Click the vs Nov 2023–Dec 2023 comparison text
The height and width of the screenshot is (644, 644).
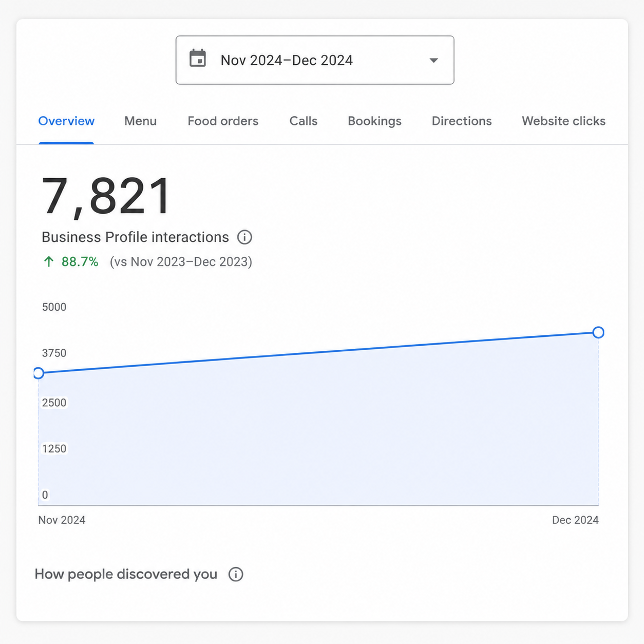[x=181, y=262]
